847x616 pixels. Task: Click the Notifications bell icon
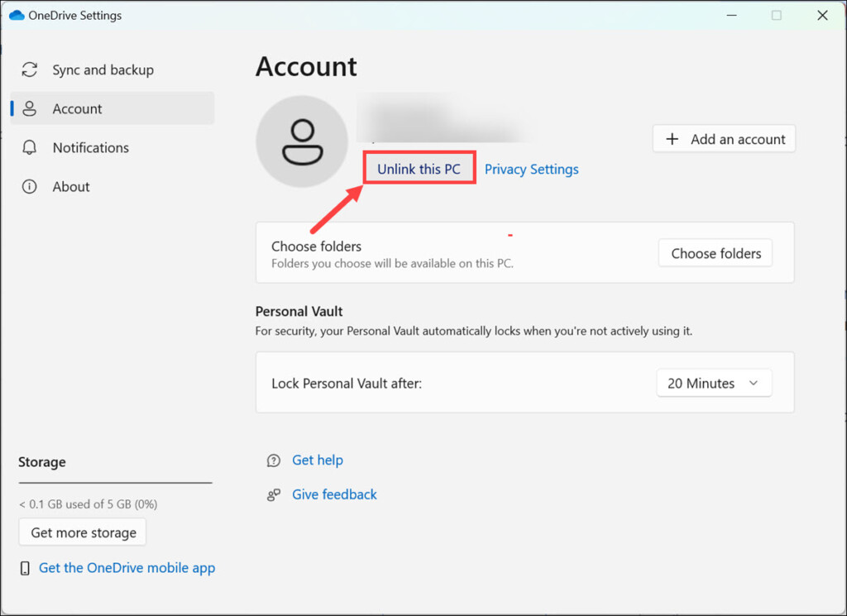pos(30,148)
